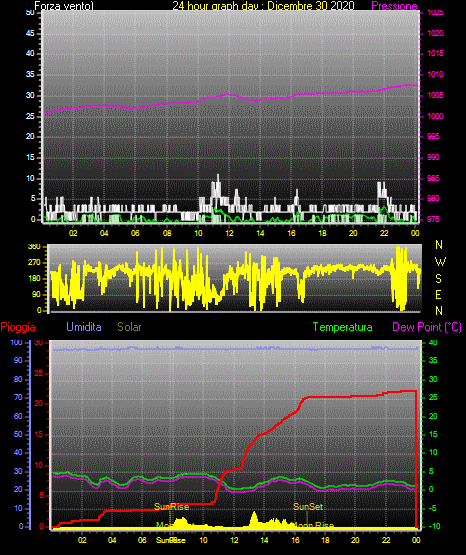Screen dimensions: 466x555
Task: Click hour 06 below the wind speed graph
Action: pos(136,233)
